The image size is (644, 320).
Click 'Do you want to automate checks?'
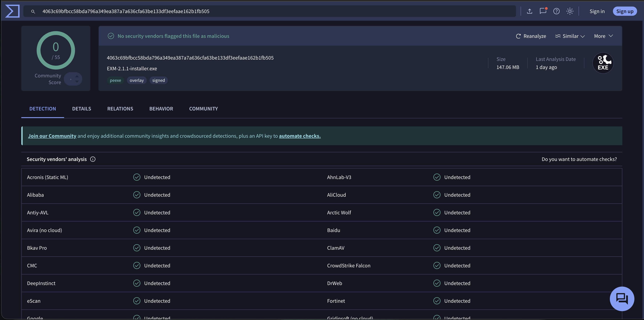click(579, 159)
